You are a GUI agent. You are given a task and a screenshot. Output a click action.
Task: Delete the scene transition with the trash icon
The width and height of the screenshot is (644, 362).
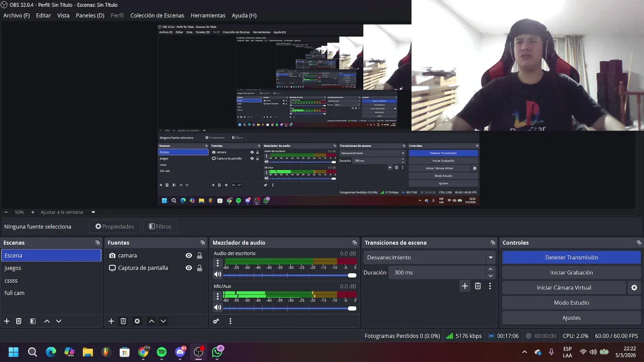[478, 286]
